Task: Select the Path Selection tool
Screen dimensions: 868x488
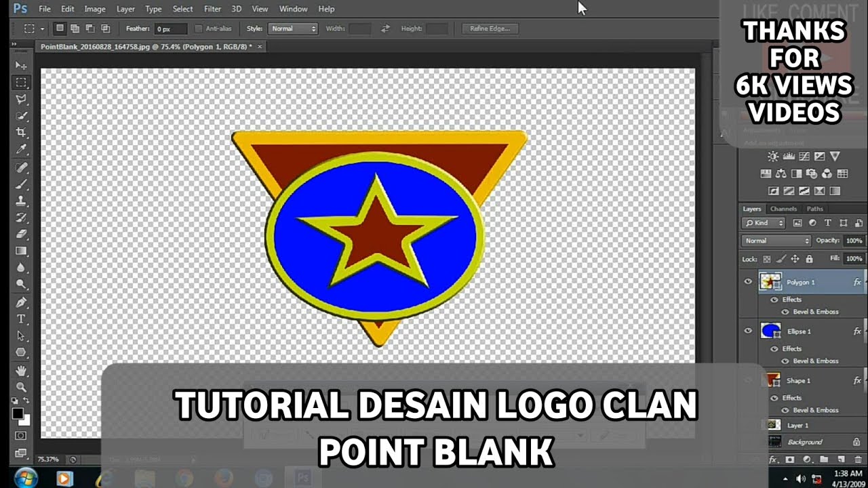Action: click(x=21, y=335)
